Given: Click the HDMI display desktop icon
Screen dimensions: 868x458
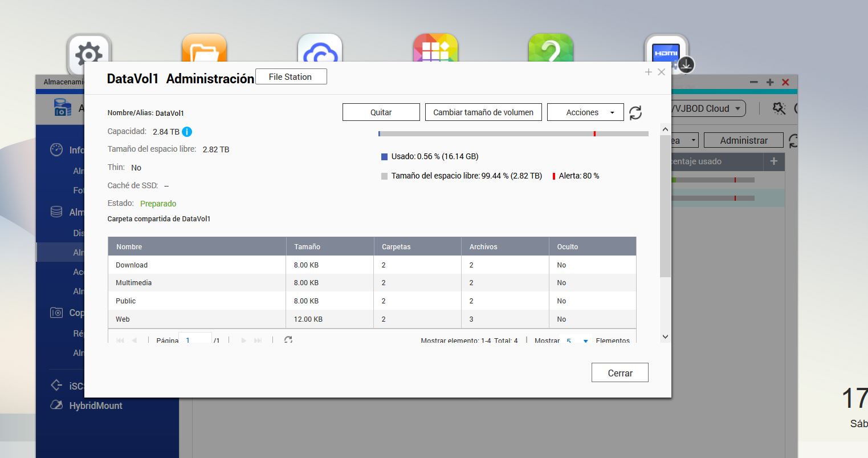Looking at the screenshot, I should pyautogui.click(x=666, y=50).
